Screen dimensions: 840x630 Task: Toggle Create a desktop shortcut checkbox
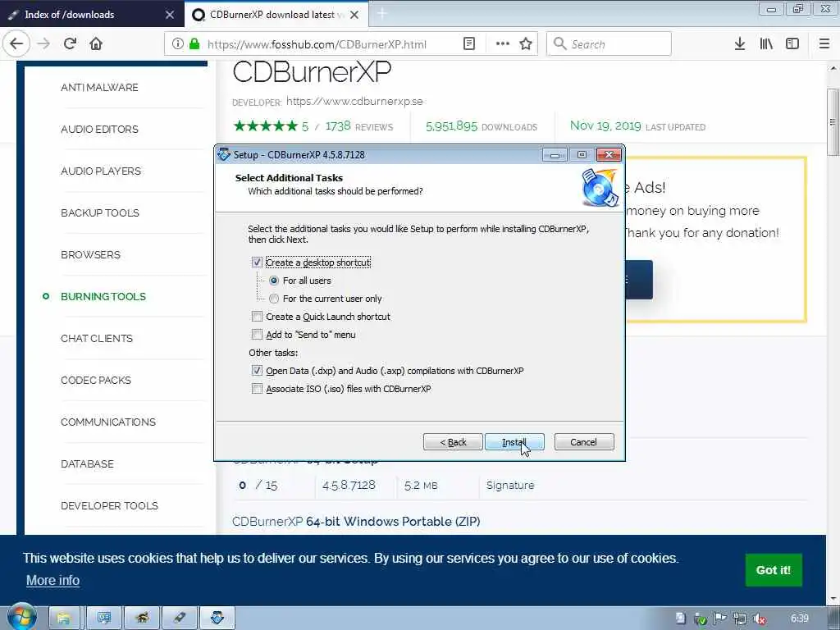click(257, 262)
